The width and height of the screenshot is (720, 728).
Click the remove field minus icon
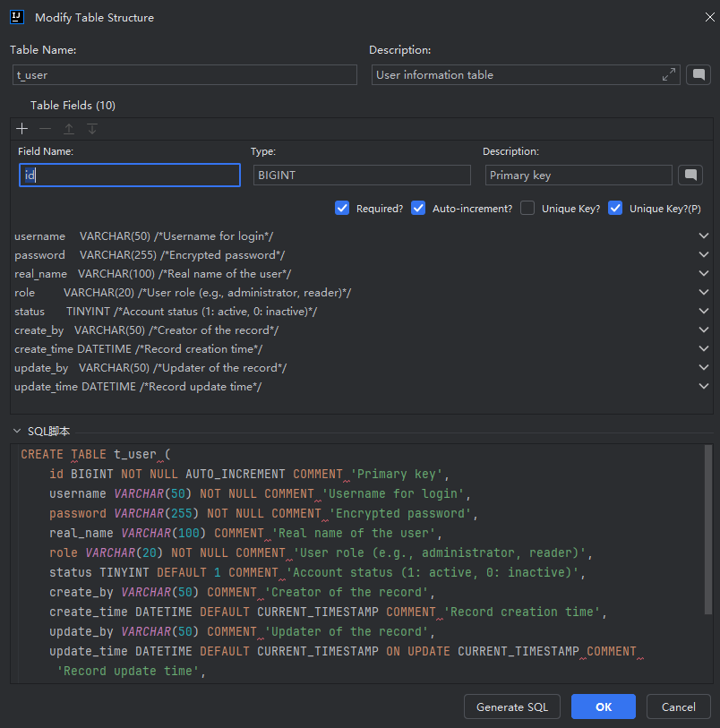(45, 129)
